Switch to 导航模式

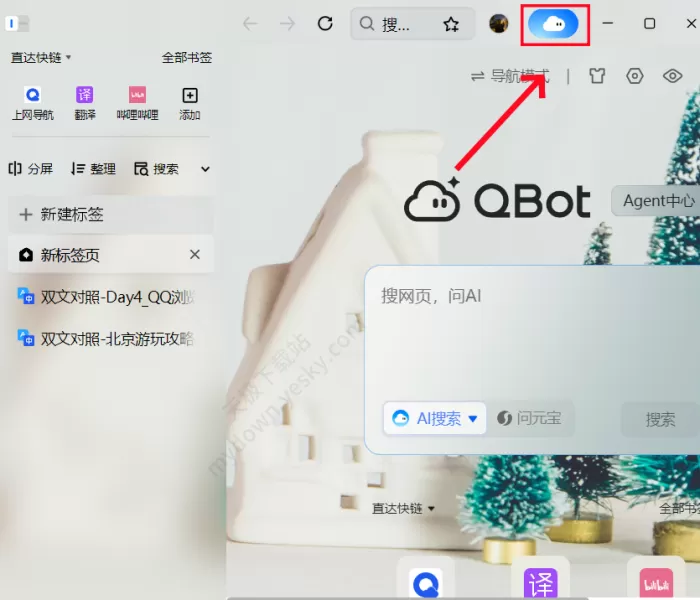pos(510,76)
